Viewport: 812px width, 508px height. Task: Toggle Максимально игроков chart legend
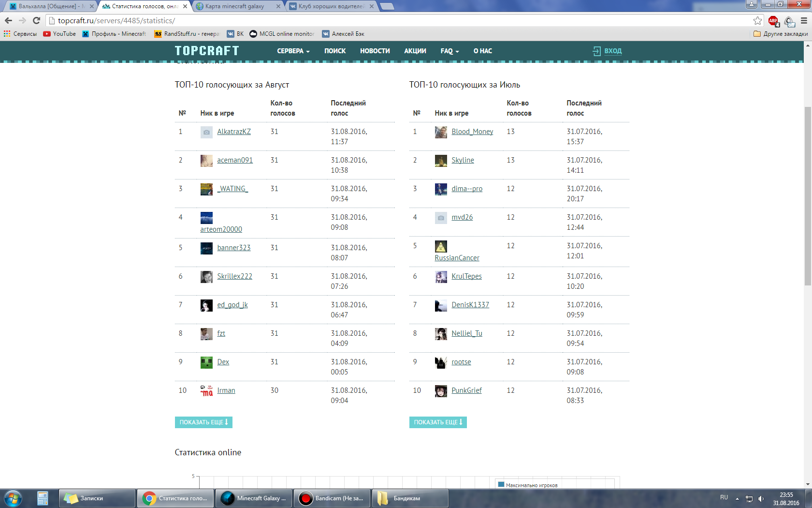click(x=528, y=485)
